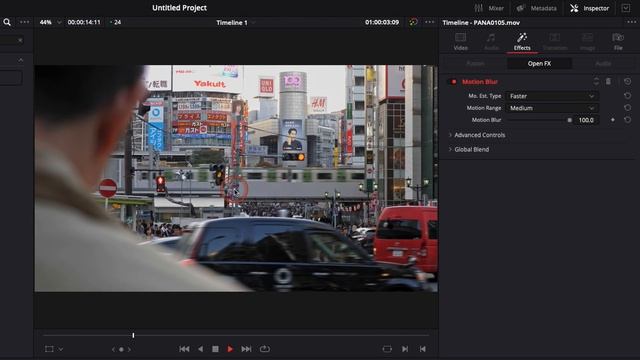Click the red Play button
640x360 pixels.
click(x=230, y=349)
